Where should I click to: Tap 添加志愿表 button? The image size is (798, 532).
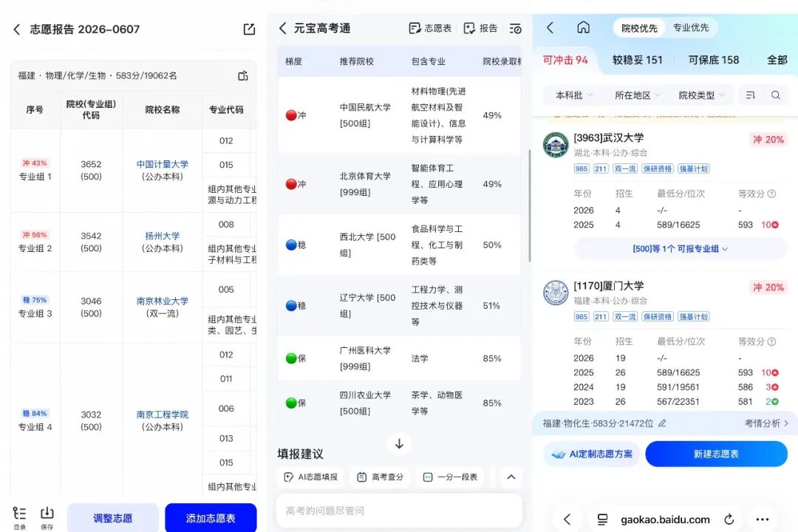211,518
